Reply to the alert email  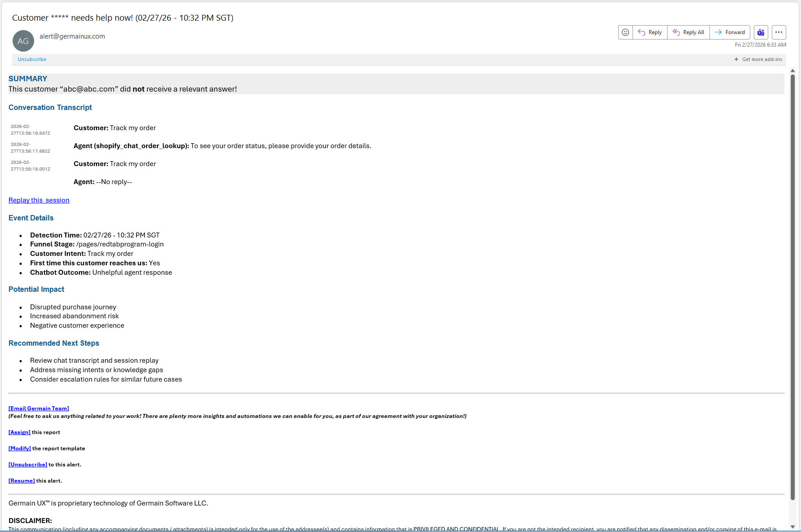coord(650,32)
